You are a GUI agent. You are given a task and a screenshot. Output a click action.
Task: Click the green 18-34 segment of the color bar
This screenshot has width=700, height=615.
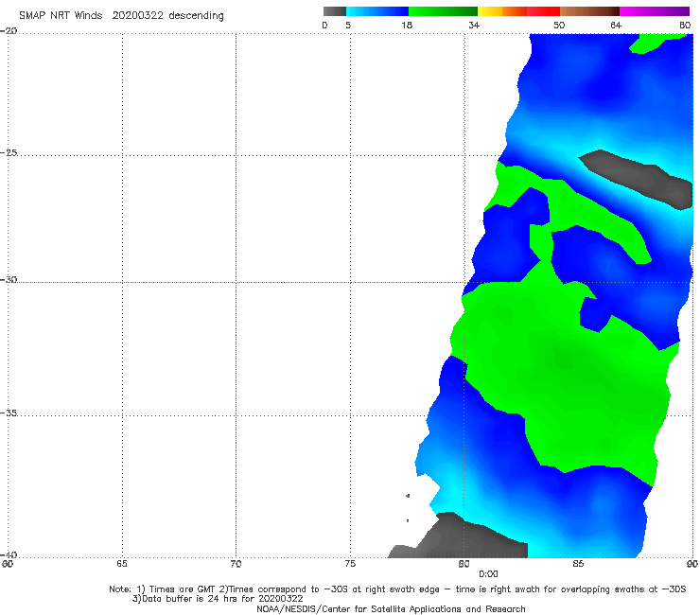tap(443, 11)
